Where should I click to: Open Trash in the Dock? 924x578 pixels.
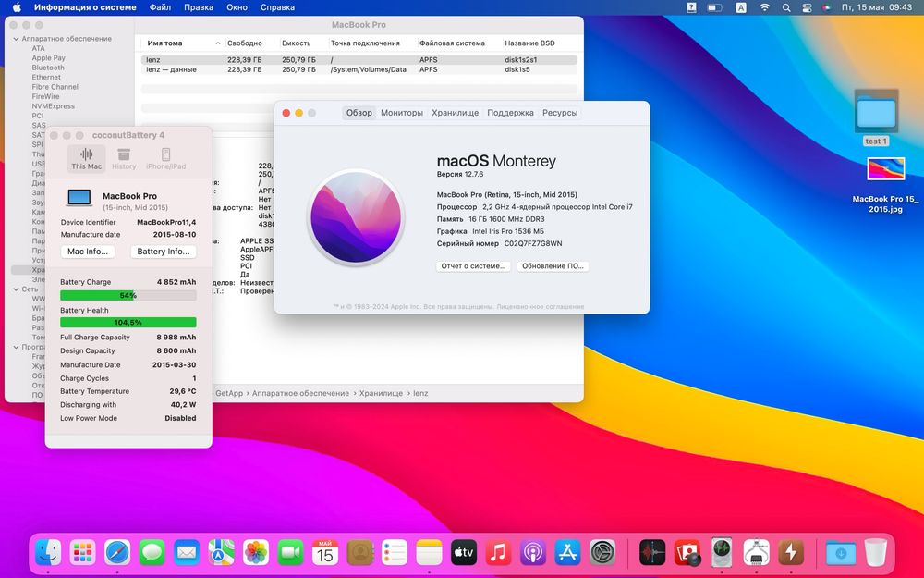click(x=876, y=553)
